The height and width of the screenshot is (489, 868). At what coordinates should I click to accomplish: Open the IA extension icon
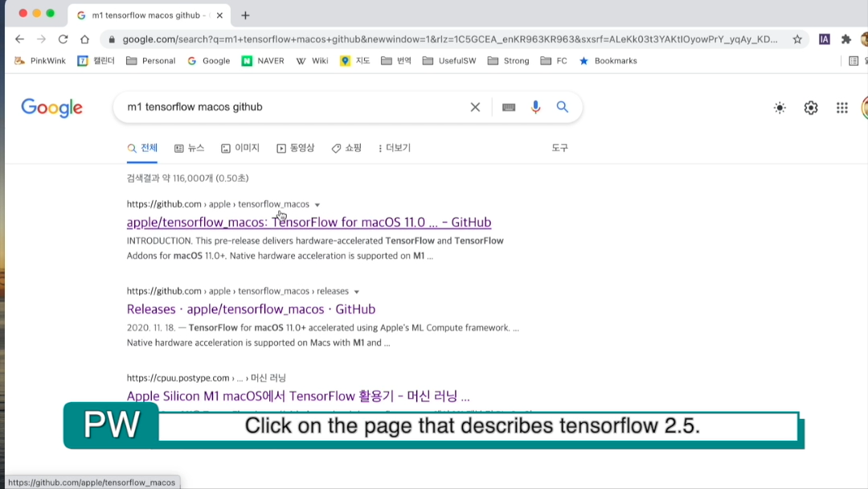[x=825, y=39]
